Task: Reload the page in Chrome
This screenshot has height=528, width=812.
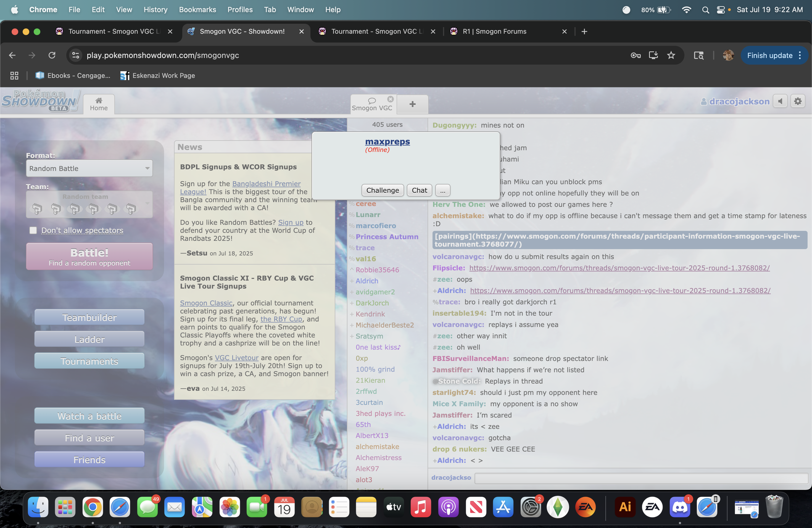Action: pos(52,55)
